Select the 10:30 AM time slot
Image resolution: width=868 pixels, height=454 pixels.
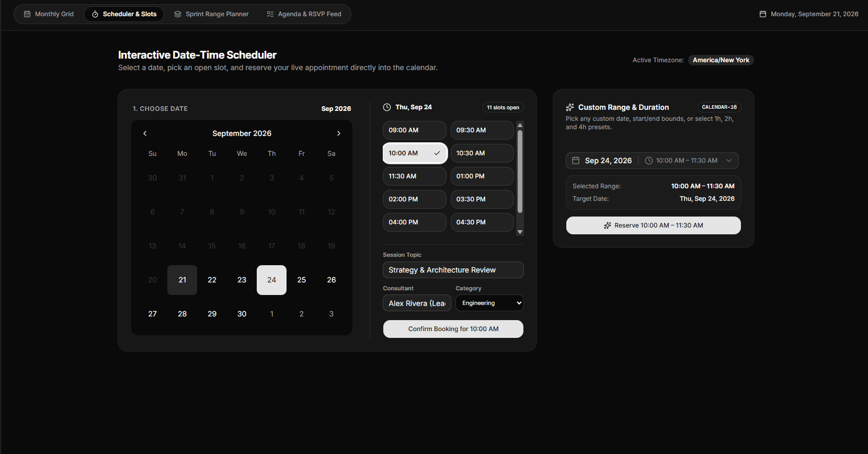coord(482,153)
